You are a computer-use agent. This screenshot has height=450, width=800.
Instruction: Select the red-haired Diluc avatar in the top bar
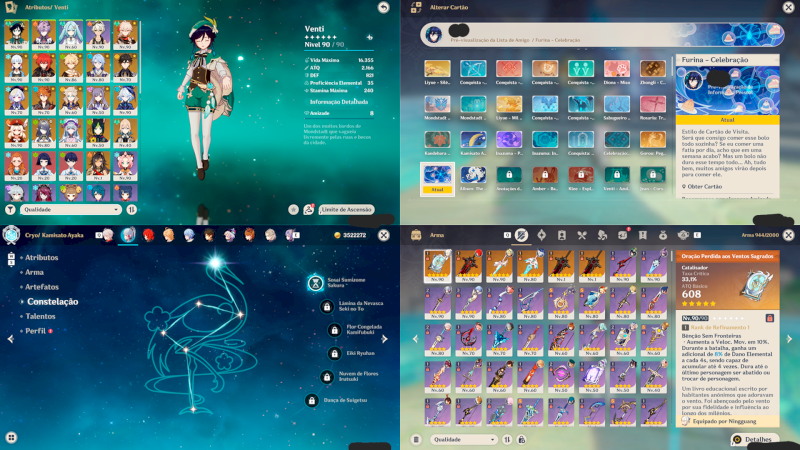tap(148, 235)
